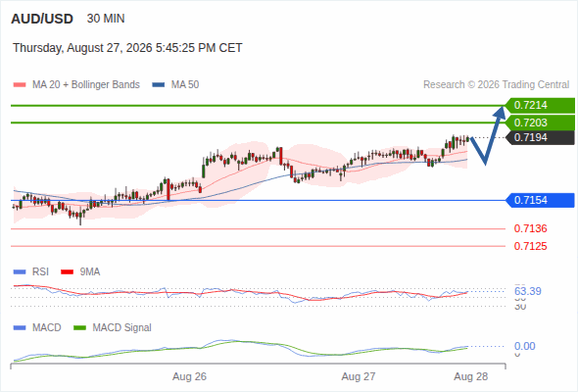Click the green MACD Signal legend swatch
The image size is (578, 392).
click(79, 328)
